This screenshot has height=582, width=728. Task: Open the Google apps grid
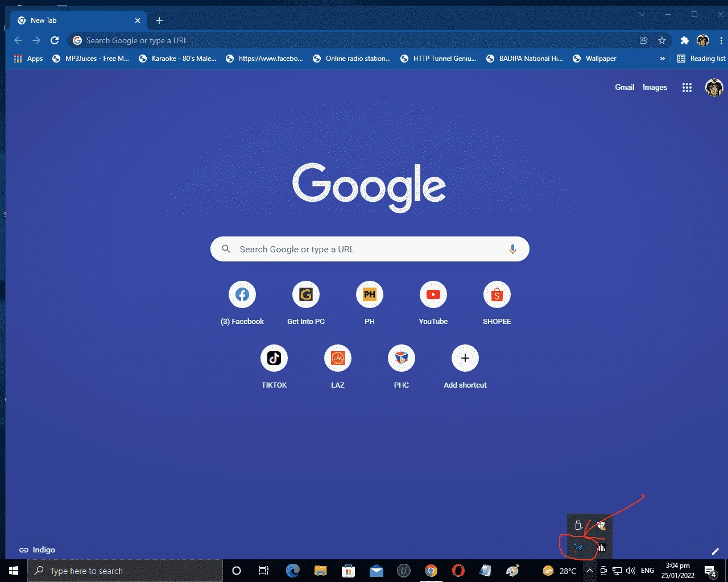(x=687, y=88)
